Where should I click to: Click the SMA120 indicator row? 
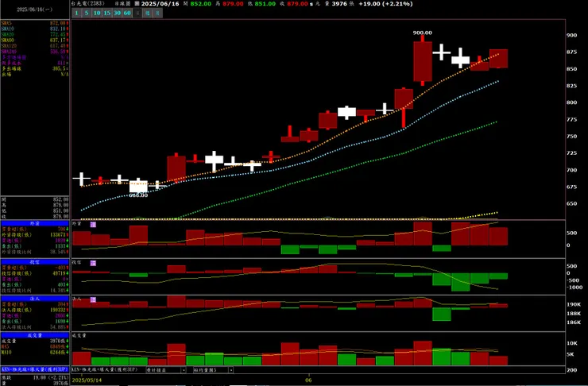click(x=35, y=46)
